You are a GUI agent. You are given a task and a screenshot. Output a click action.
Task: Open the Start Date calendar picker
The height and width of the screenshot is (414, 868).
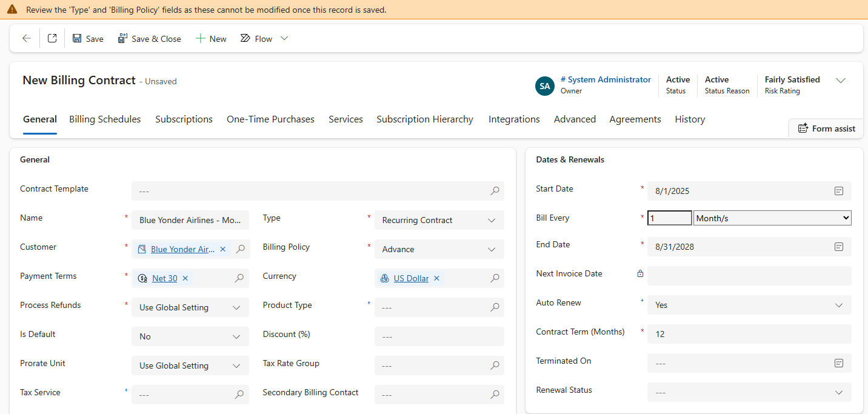[x=839, y=191]
